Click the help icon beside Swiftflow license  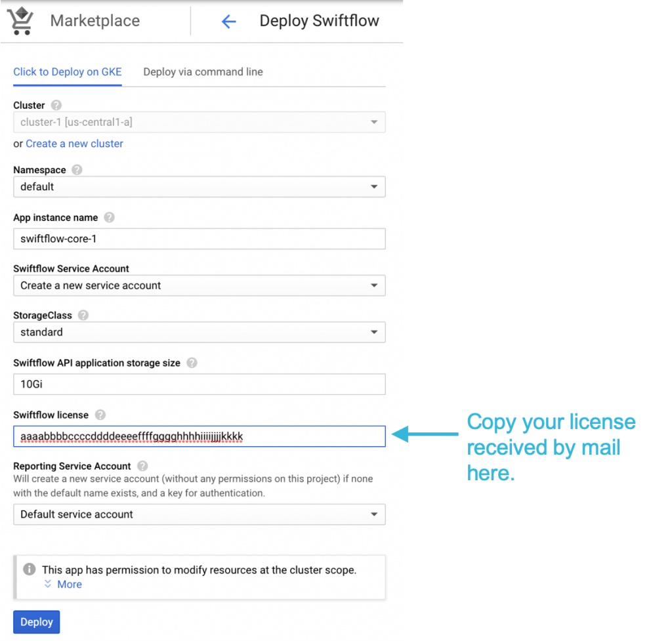tap(100, 415)
